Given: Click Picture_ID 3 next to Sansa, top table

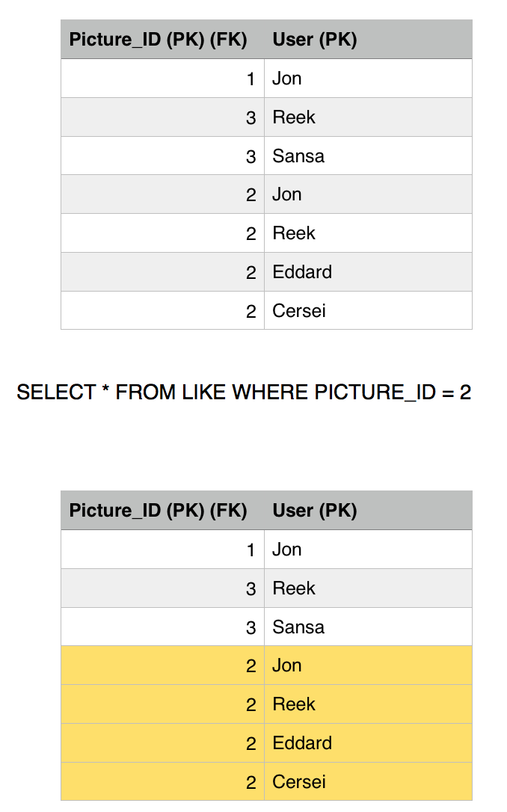Looking at the screenshot, I should point(251,156).
